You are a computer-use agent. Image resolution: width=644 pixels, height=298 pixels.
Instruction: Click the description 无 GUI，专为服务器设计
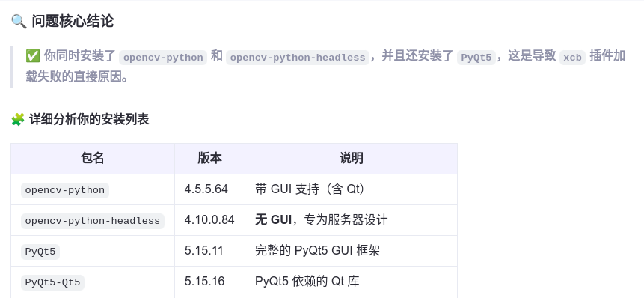point(321,220)
